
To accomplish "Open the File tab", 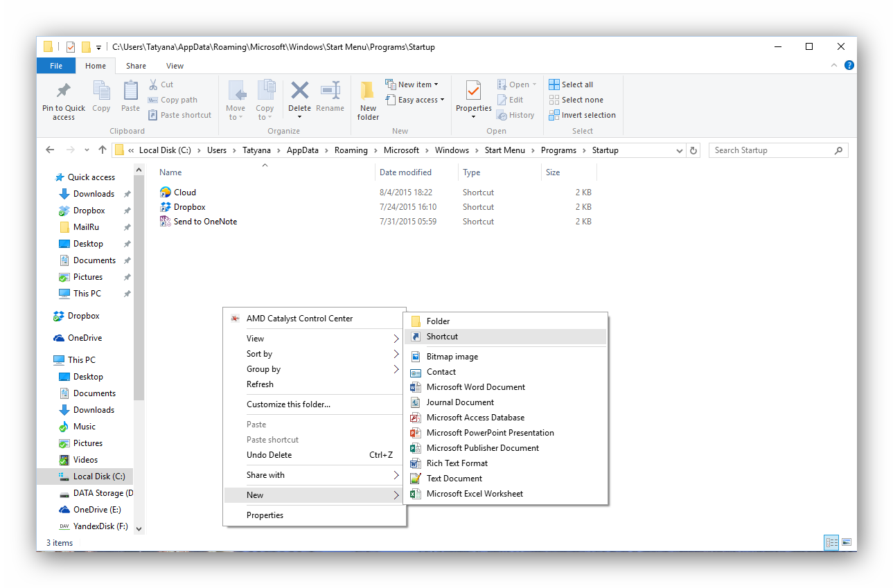I will tap(56, 66).
